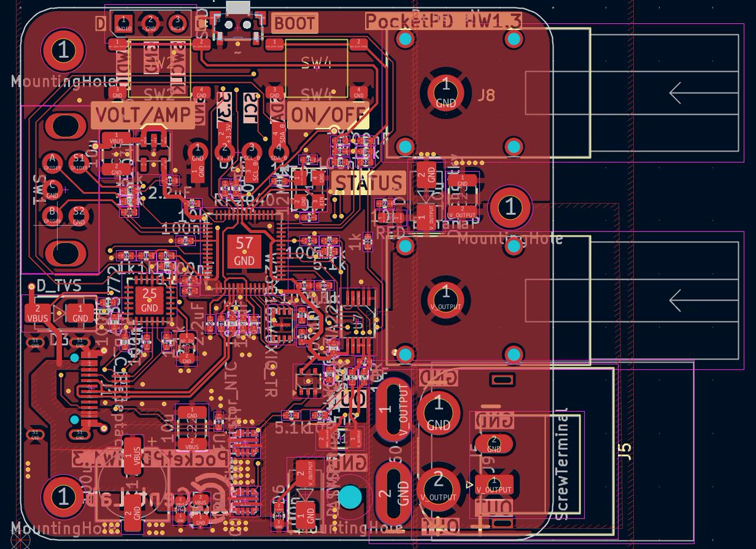Select the mounting hole beside J8 connector
Screen dimensions: 756x549
tap(510, 207)
